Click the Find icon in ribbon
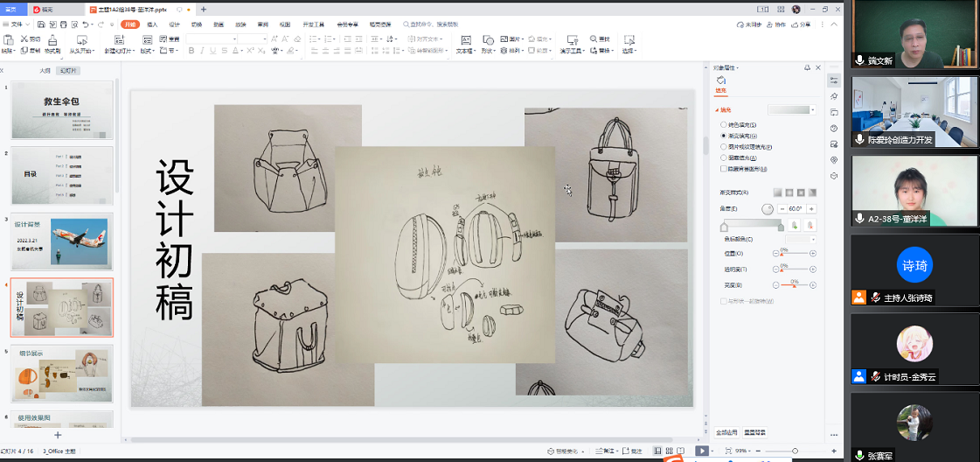Image resolution: width=980 pixels, height=462 pixels. [594, 39]
